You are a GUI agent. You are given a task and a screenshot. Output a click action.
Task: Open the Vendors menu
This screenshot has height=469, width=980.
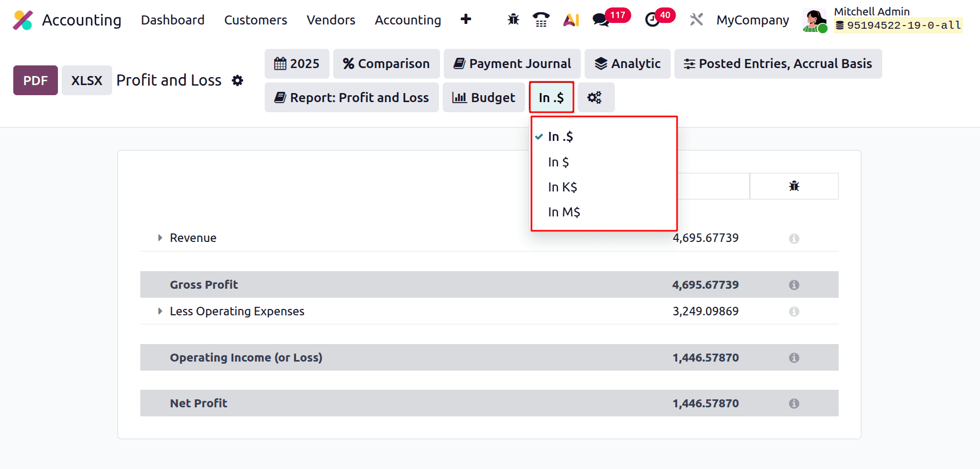tap(331, 20)
